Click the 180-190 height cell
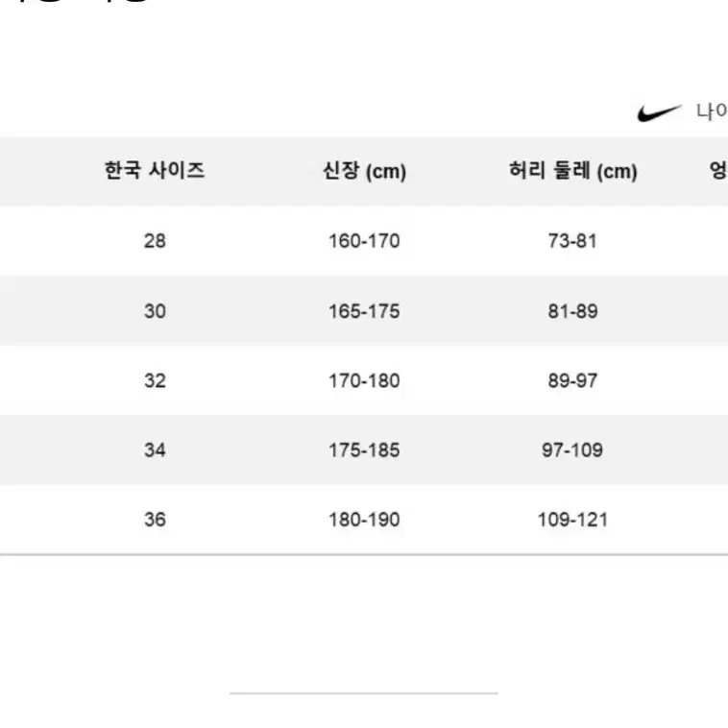This screenshot has width=728, height=728. point(364,520)
